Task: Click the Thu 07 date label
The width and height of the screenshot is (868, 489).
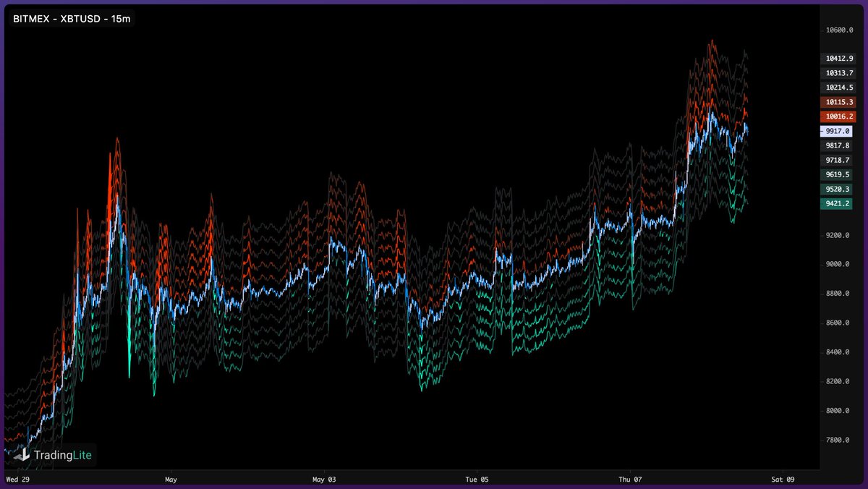Action: pyautogui.click(x=631, y=479)
